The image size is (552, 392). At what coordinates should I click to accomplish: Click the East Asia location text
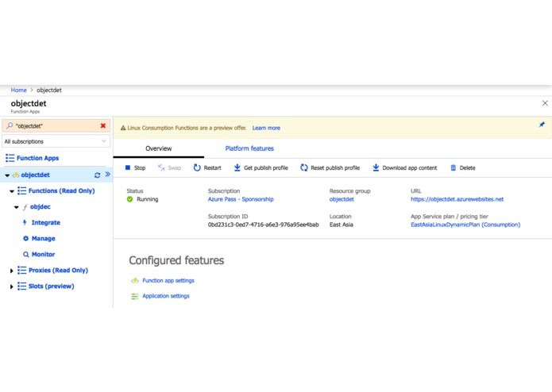[341, 225]
